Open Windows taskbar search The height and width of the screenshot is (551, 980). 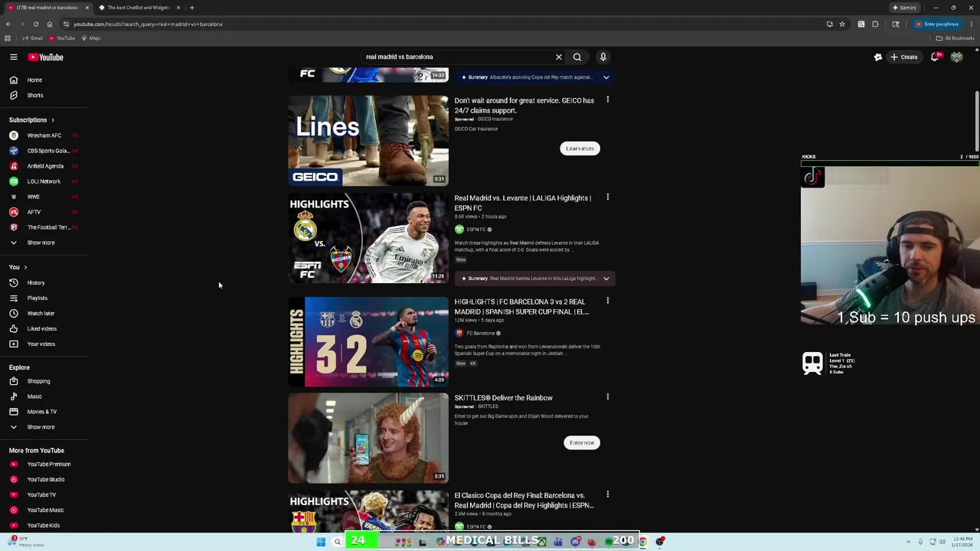[x=337, y=542]
